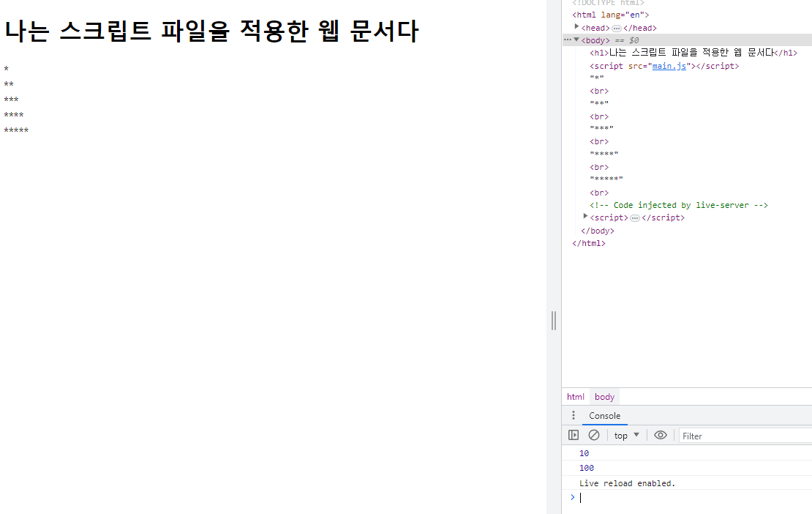This screenshot has width=812, height=514.
Task: Select the closing </body> tag row
Action: (598, 231)
